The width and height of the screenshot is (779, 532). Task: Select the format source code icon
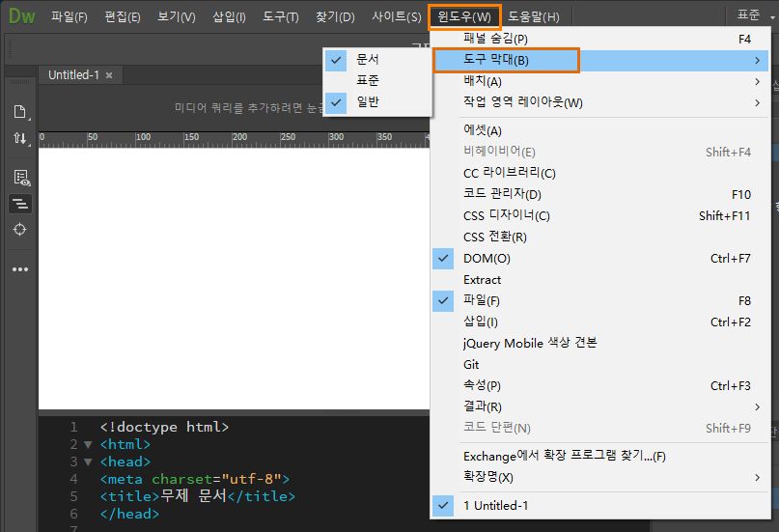click(20, 204)
